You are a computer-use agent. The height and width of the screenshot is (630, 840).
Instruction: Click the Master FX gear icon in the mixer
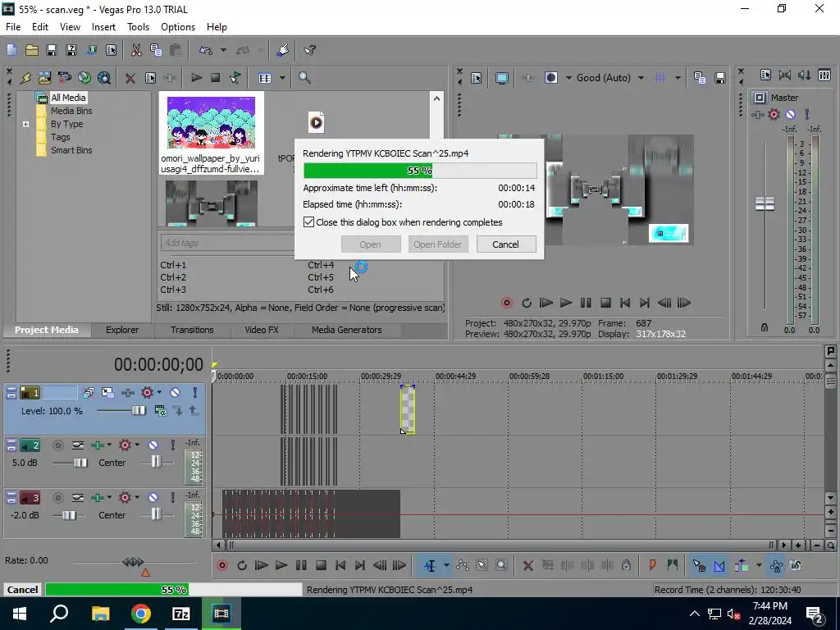[x=774, y=114]
